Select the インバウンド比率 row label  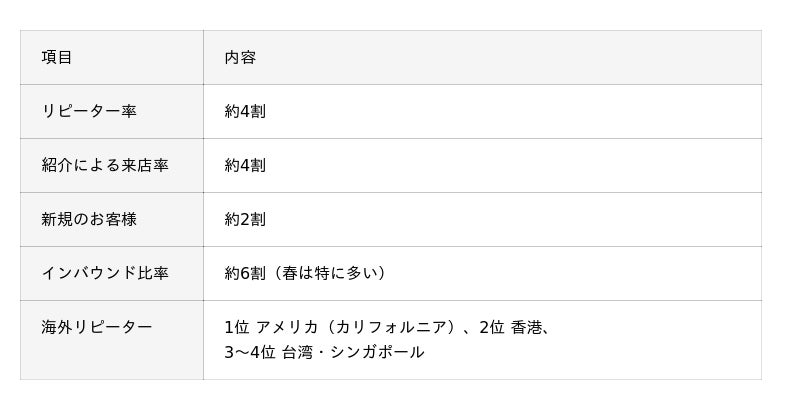[x=105, y=273]
